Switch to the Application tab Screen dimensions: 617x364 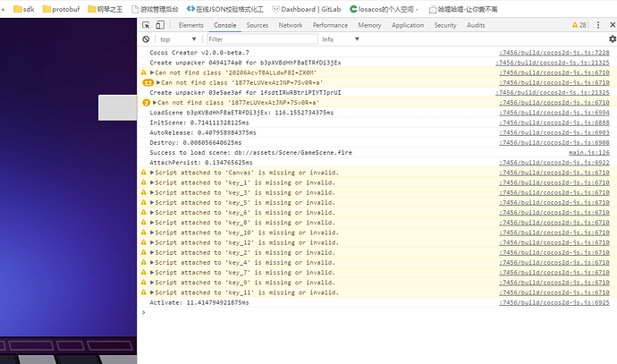[x=408, y=25]
